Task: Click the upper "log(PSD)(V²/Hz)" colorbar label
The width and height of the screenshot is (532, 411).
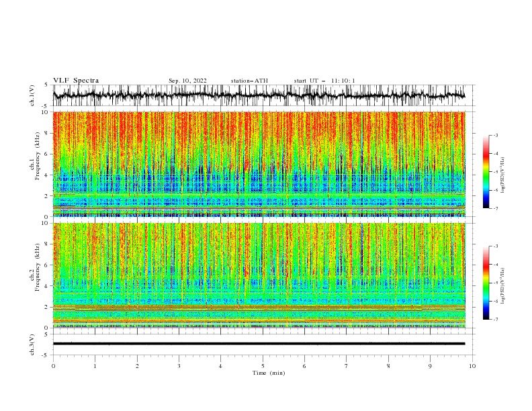Action: [502, 175]
